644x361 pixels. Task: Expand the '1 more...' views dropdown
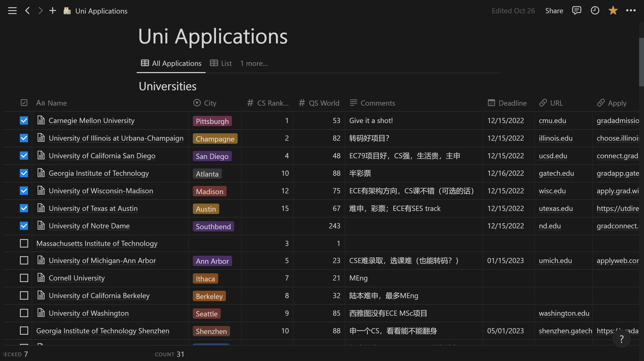(254, 64)
